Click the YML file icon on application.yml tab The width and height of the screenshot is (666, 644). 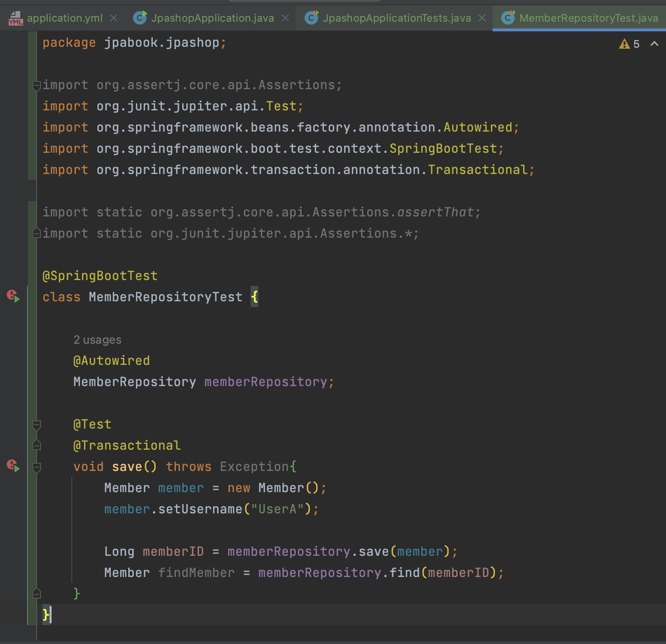tap(15, 18)
